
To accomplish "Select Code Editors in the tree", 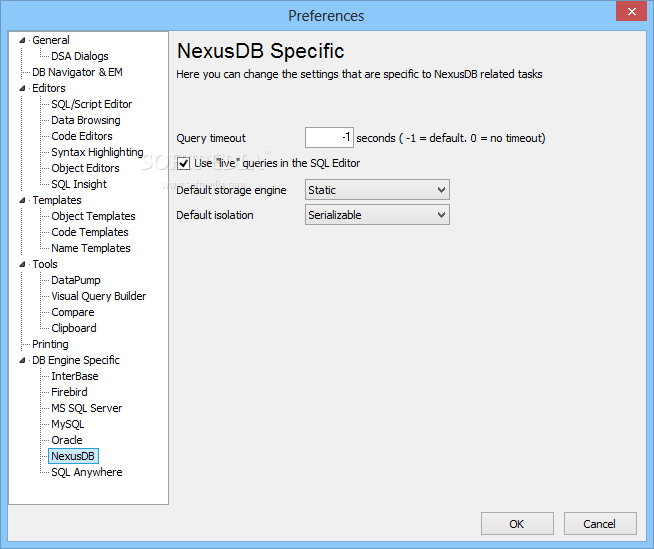I will (x=82, y=136).
